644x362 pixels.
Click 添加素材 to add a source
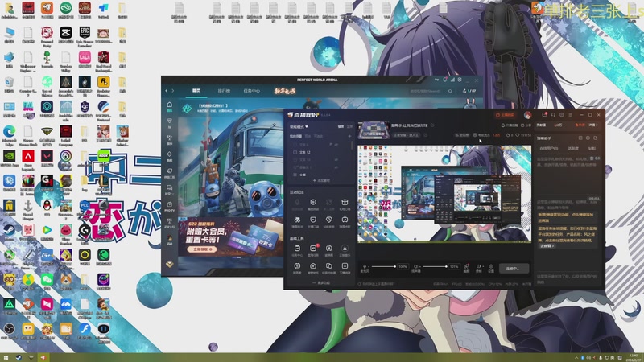(x=321, y=180)
